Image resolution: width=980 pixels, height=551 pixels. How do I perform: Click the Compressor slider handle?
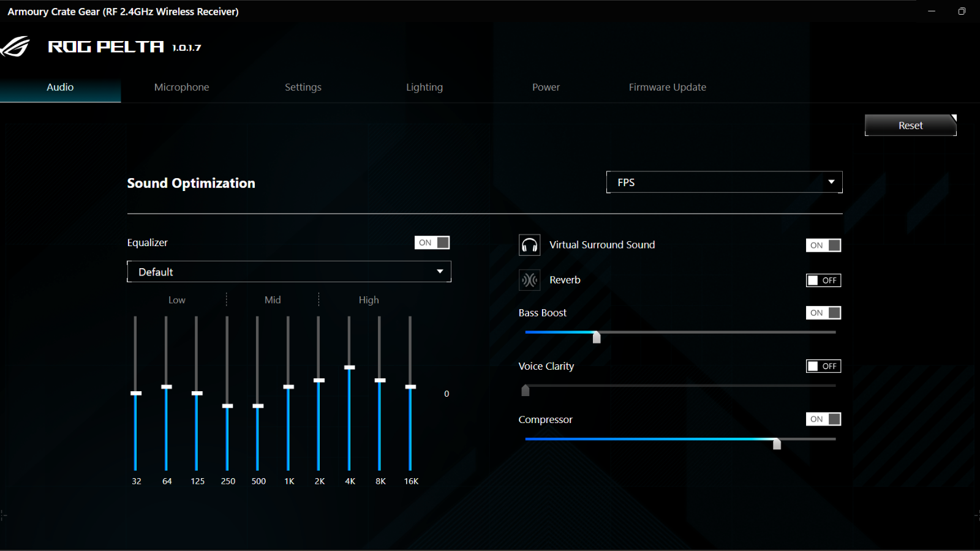(777, 443)
